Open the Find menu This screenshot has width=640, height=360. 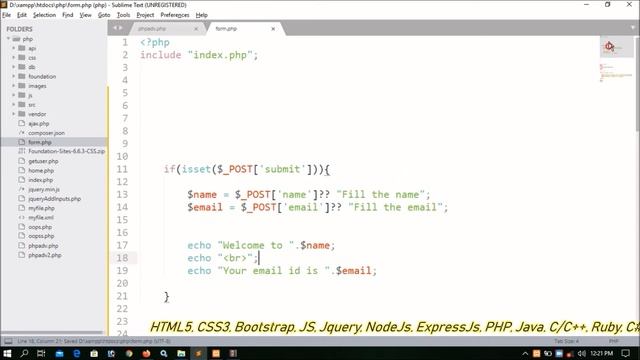(x=67, y=15)
